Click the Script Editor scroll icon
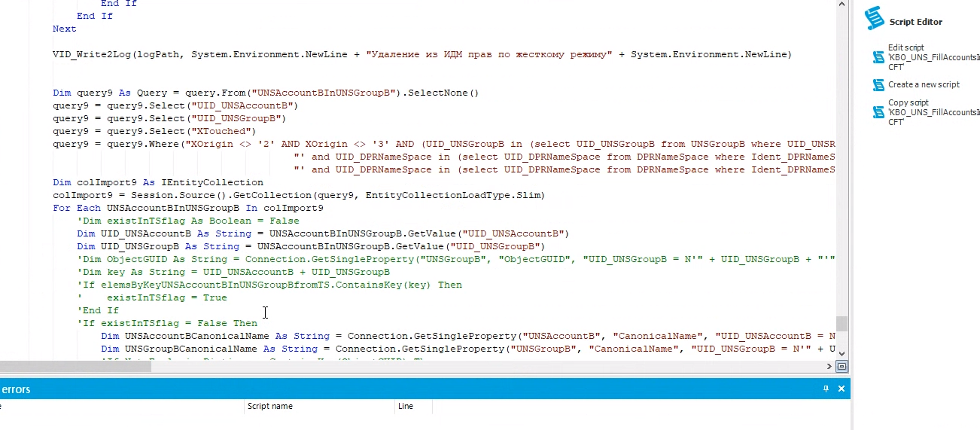 [873, 19]
